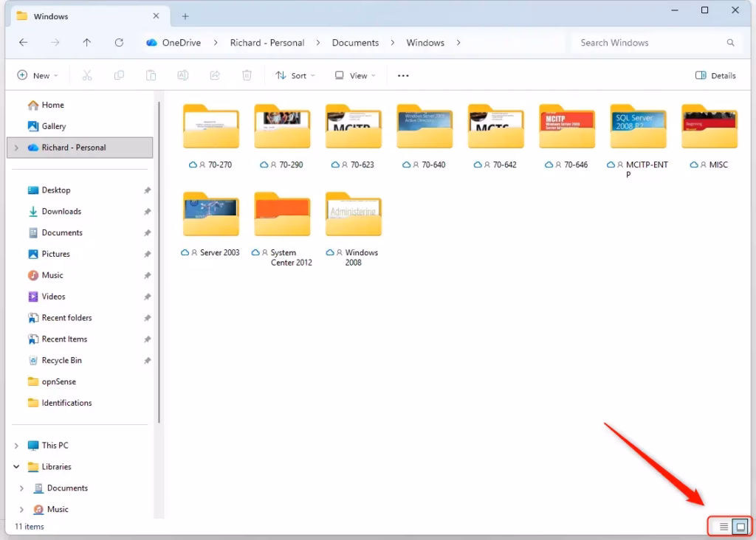The width and height of the screenshot is (756, 540).
Task: Click the Paste clipboard icon
Action: pyautogui.click(x=151, y=75)
